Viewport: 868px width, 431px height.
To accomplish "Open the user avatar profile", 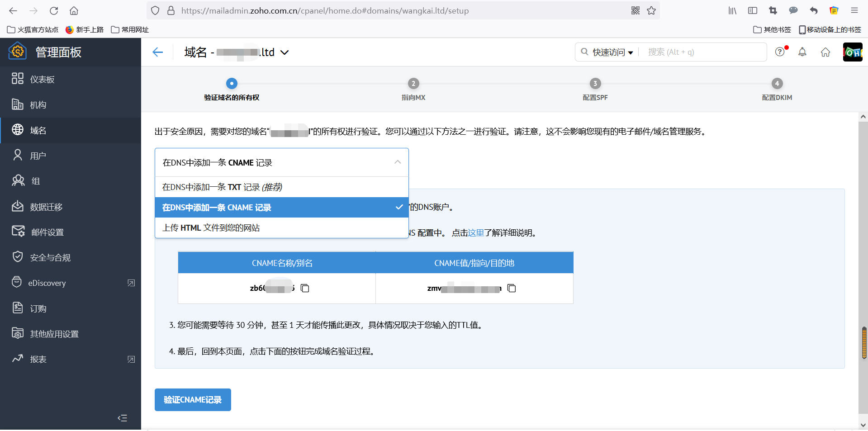I will [852, 52].
